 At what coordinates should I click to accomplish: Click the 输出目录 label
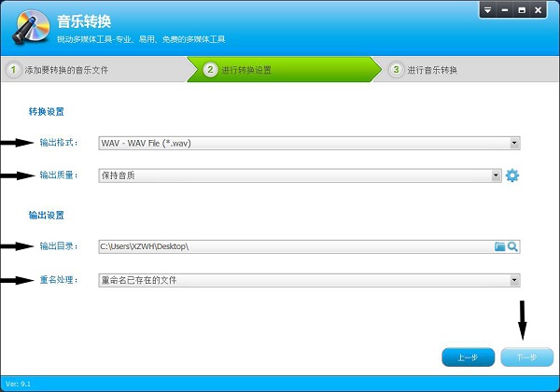59,246
